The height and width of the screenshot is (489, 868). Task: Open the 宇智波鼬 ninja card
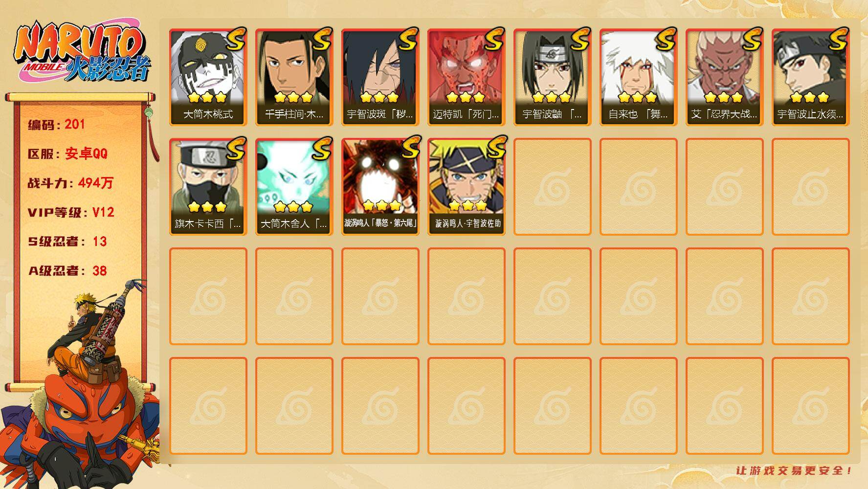(x=552, y=77)
